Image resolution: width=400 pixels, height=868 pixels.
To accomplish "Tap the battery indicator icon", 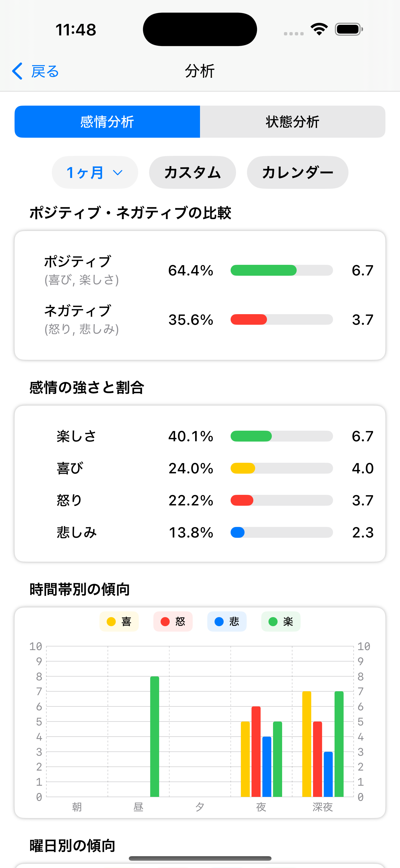I will (x=348, y=29).
